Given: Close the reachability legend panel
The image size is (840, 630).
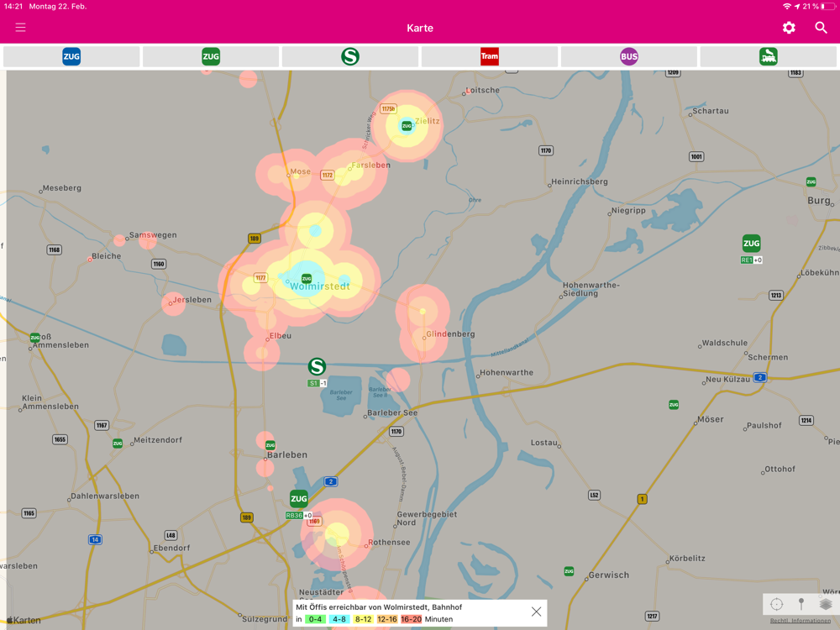Looking at the screenshot, I should (536, 612).
